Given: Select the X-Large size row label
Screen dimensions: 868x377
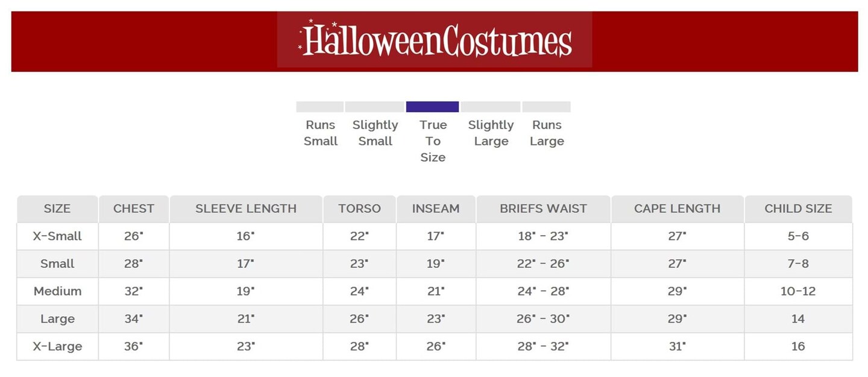Looking at the screenshot, I should click(x=57, y=346).
